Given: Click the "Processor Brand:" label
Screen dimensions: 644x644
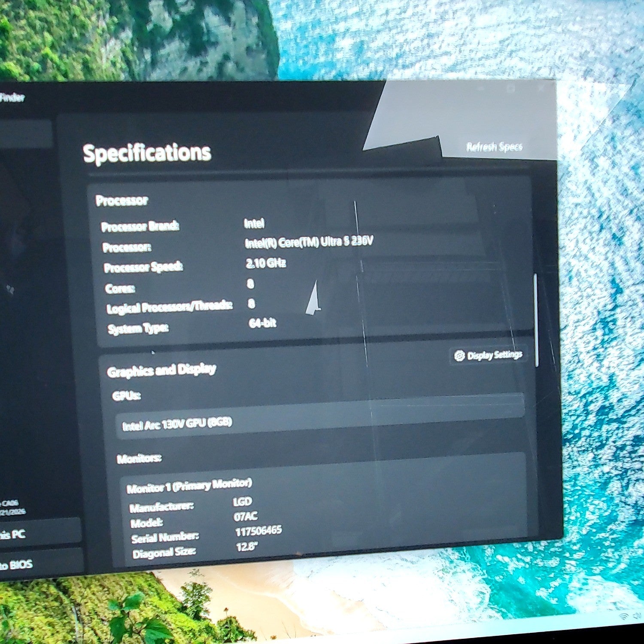Looking at the screenshot, I should (x=140, y=226).
